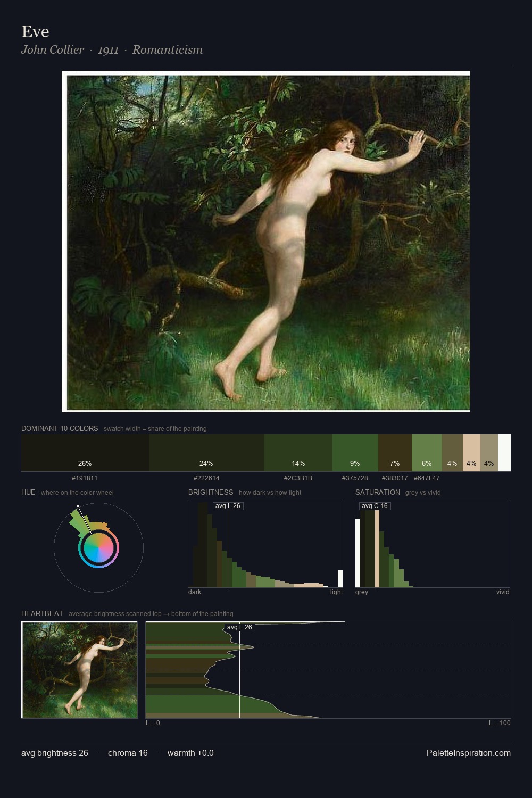Screen dimensions: 532x798
Task: Click the hex code '#222614'
Action: pos(206,478)
